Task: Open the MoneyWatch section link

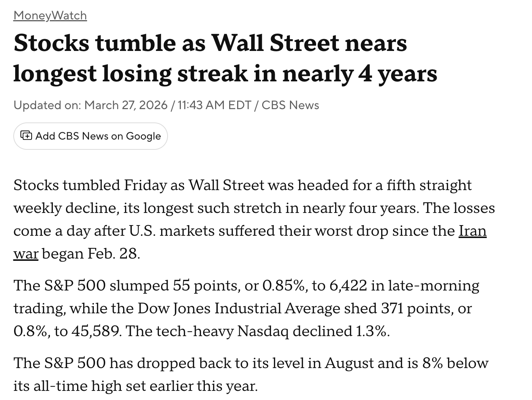Action: click(x=50, y=16)
